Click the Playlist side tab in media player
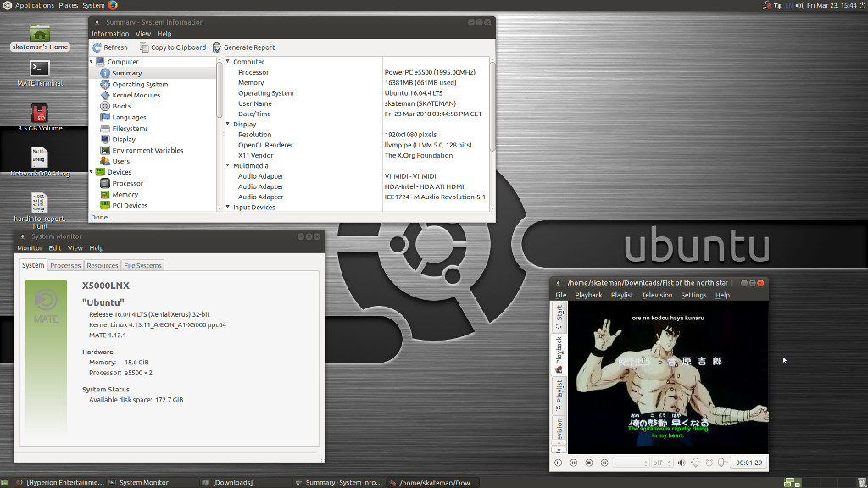Image resolution: width=868 pixels, height=488 pixels. (559, 395)
